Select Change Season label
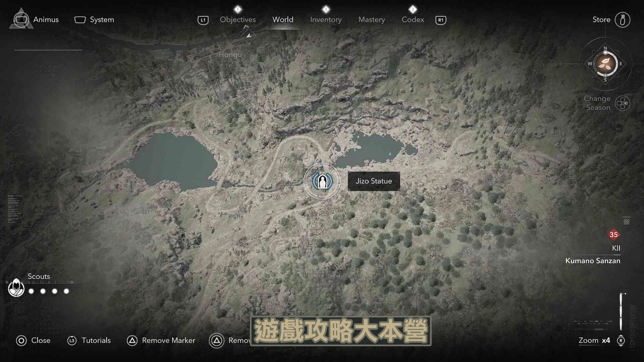Screen dimensions: 644x362 [x=597, y=103]
